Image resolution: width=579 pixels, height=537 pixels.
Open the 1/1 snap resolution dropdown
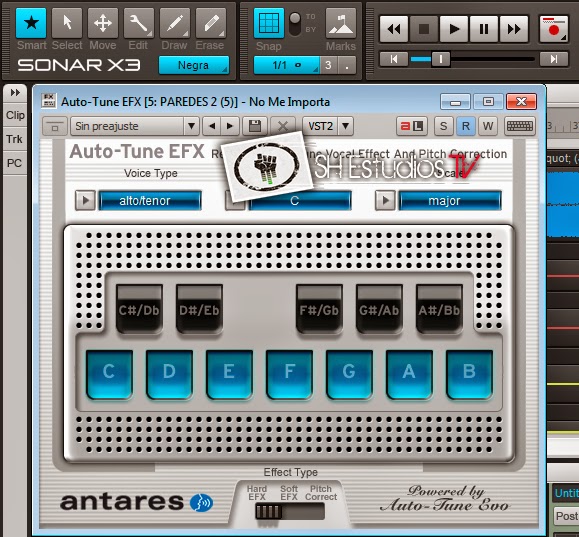pyautogui.click(x=287, y=65)
